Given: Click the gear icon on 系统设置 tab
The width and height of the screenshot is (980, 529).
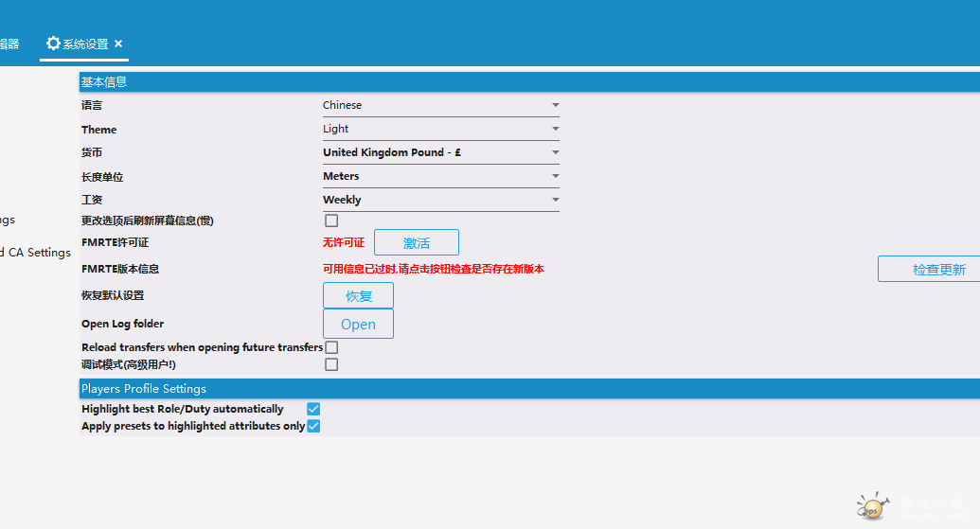Looking at the screenshot, I should click(x=53, y=44).
